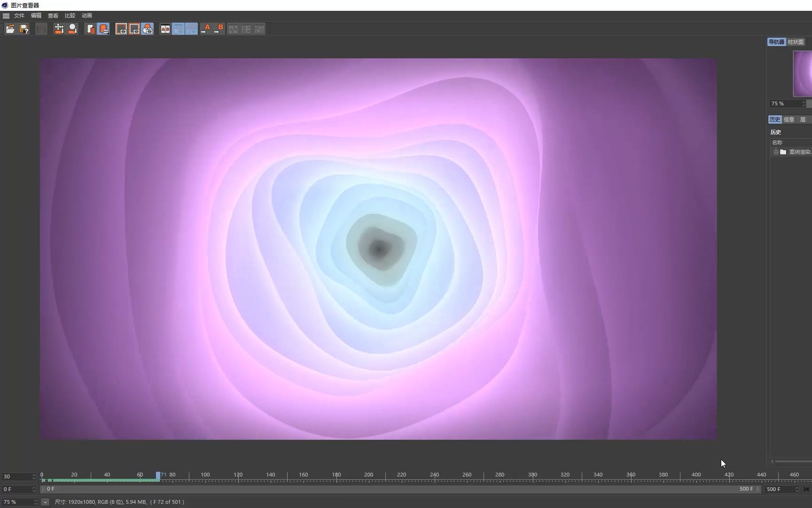Screen dimensions: 812x508
Task: Save the rendered image as a file
Action: coord(23,29)
